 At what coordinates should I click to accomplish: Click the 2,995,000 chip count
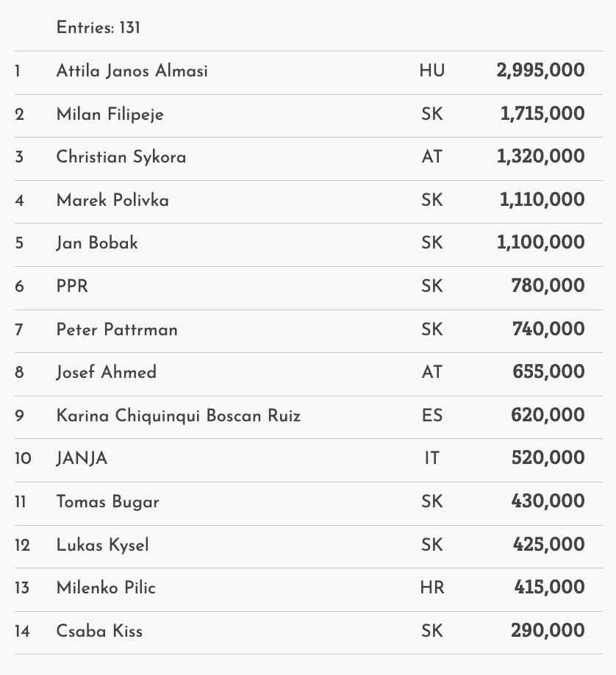pos(540,71)
